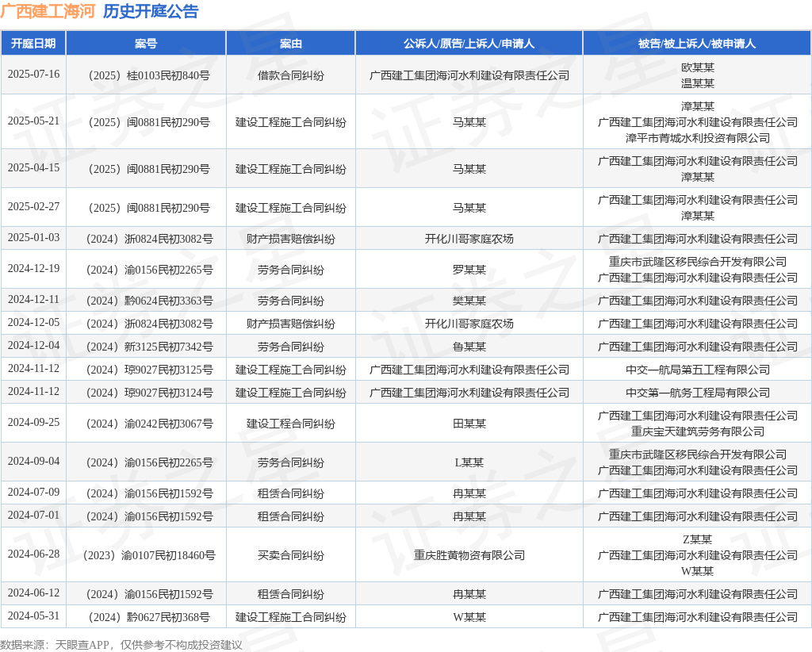Select the date cell 2024-06-28

tap(33, 554)
